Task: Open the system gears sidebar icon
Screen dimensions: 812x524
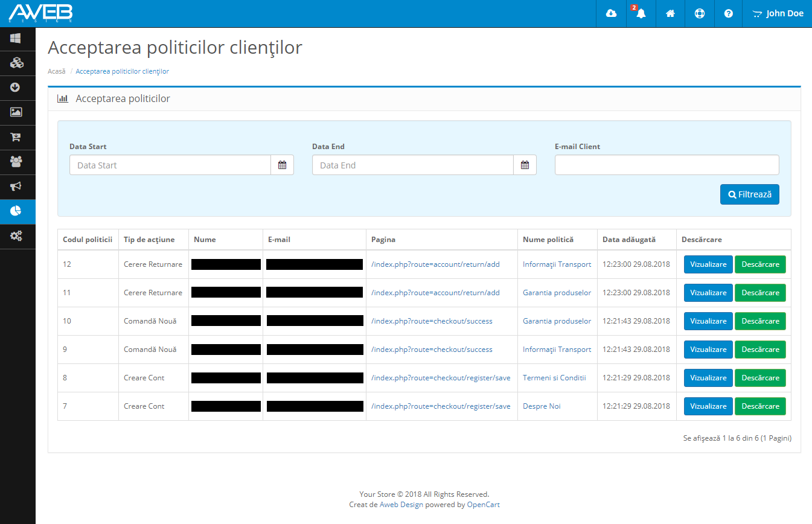Action: coord(16,236)
